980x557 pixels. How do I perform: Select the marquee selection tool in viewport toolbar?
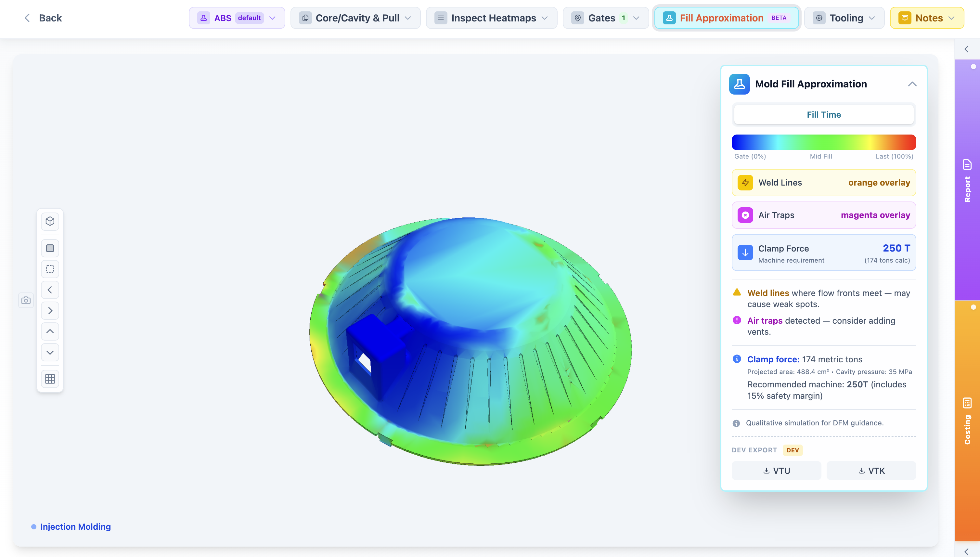(x=50, y=268)
